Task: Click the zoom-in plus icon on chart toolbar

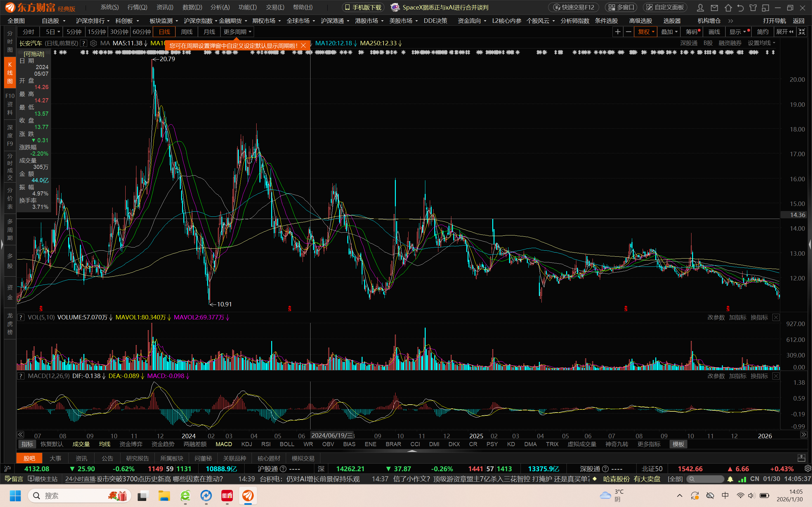Action: (x=617, y=32)
